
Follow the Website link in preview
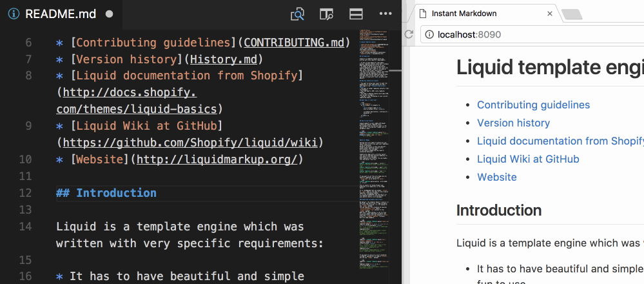click(496, 177)
